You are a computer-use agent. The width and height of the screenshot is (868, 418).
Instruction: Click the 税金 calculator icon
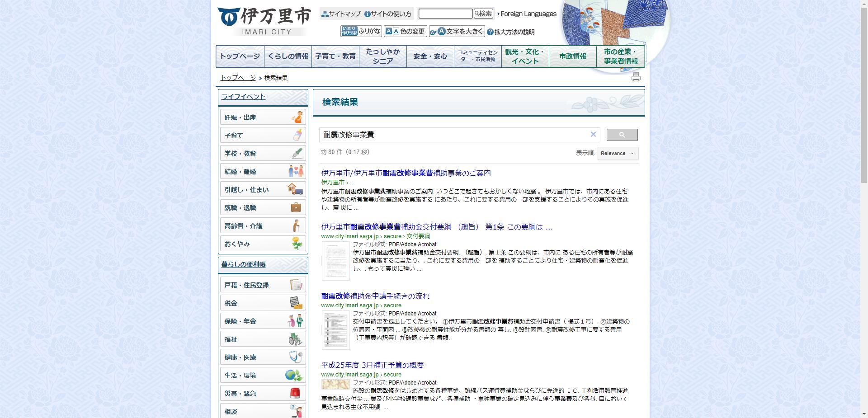pyautogui.click(x=296, y=302)
